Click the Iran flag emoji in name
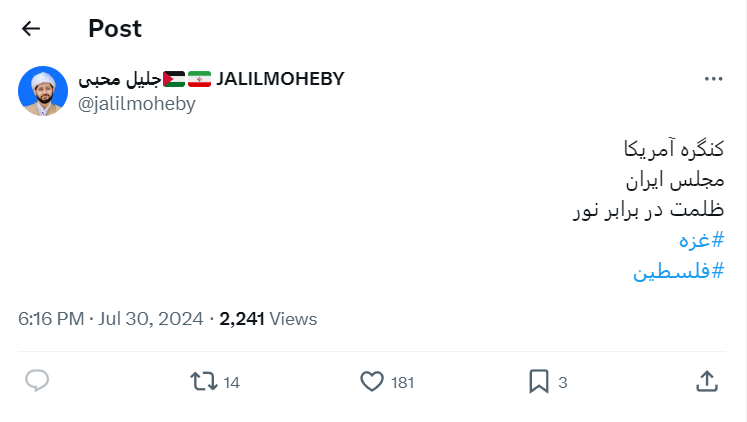Screen dimensions: 747x422 coord(200,80)
